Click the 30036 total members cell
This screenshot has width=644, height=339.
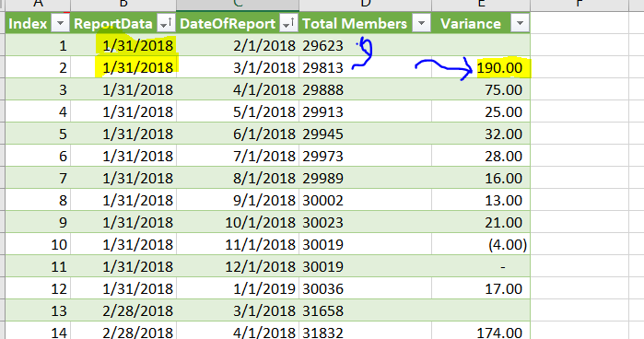365,288
